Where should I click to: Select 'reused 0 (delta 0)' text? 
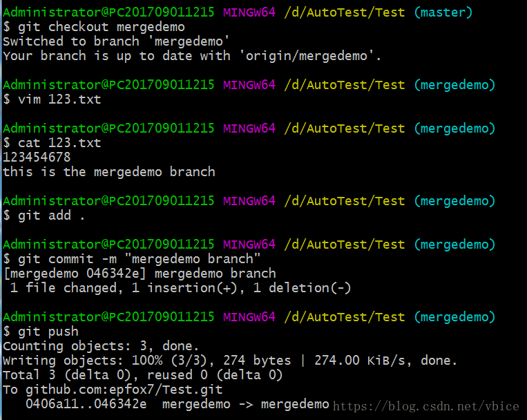click(215, 375)
